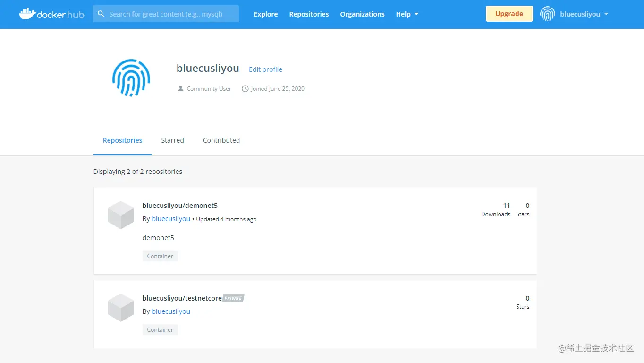Click the Stars count on testnetcore
The image size is (644, 363).
pyautogui.click(x=523, y=302)
